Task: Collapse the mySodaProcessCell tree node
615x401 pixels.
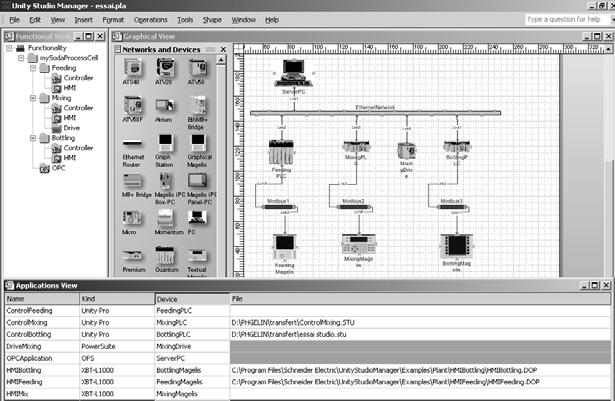Action: [21, 58]
